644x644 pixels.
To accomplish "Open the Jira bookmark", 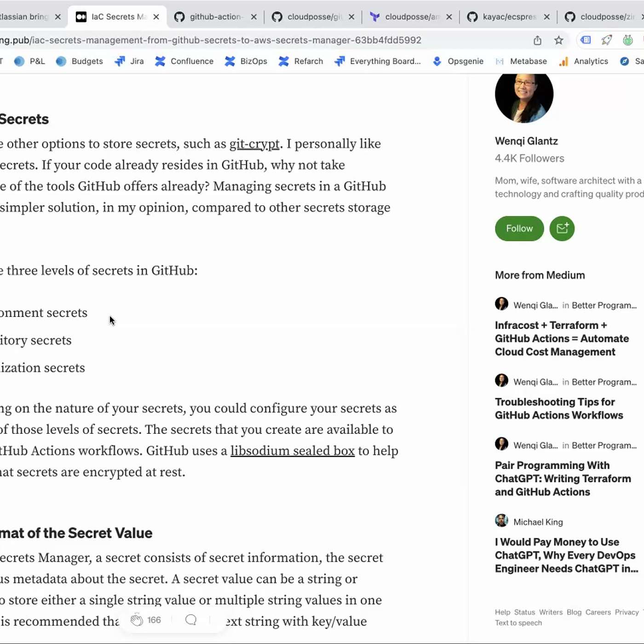I will point(129,61).
